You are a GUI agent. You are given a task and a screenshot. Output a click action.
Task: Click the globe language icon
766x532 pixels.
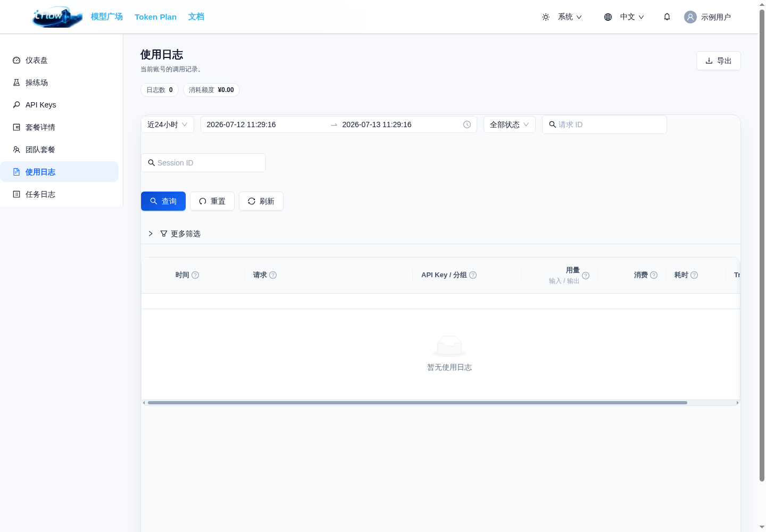pyautogui.click(x=608, y=17)
